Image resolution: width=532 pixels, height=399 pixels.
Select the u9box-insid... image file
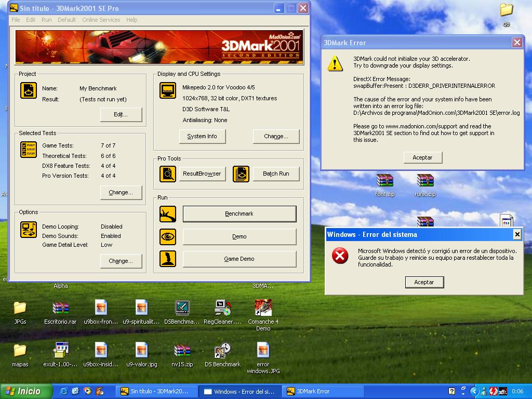[101, 355]
